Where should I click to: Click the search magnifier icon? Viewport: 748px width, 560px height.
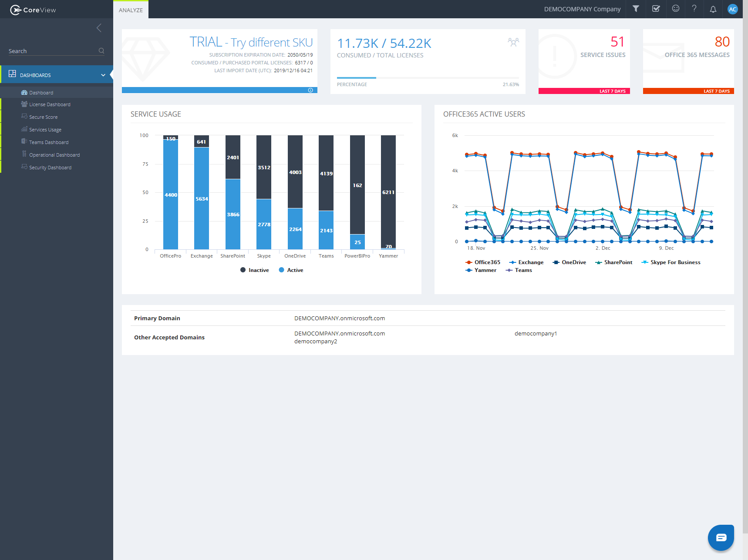click(x=101, y=50)
